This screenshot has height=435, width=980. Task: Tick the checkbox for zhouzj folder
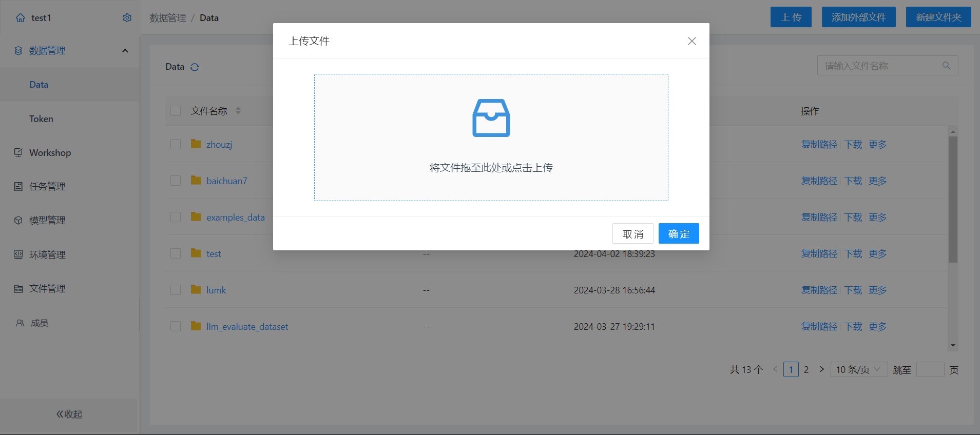176,144
